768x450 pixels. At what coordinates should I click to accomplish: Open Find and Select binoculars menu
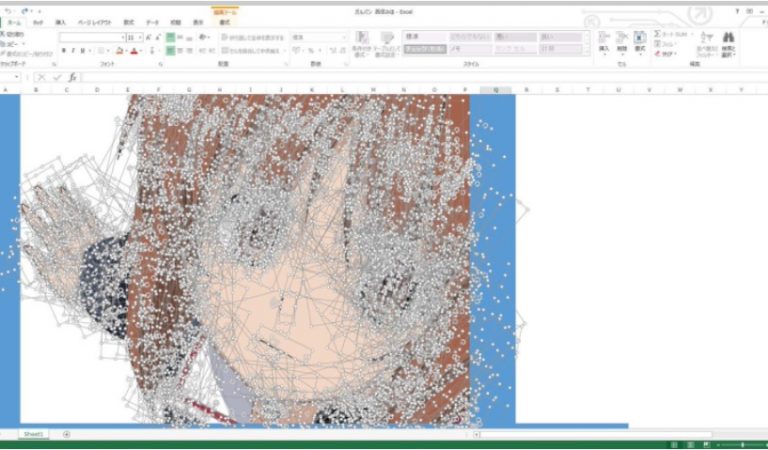tap(728, 44)
